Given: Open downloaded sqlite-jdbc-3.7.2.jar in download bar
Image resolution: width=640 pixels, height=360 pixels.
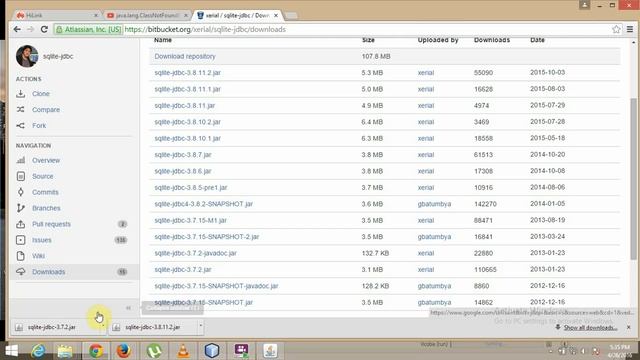Looking at the screenshot, I should tap(51, 327).
